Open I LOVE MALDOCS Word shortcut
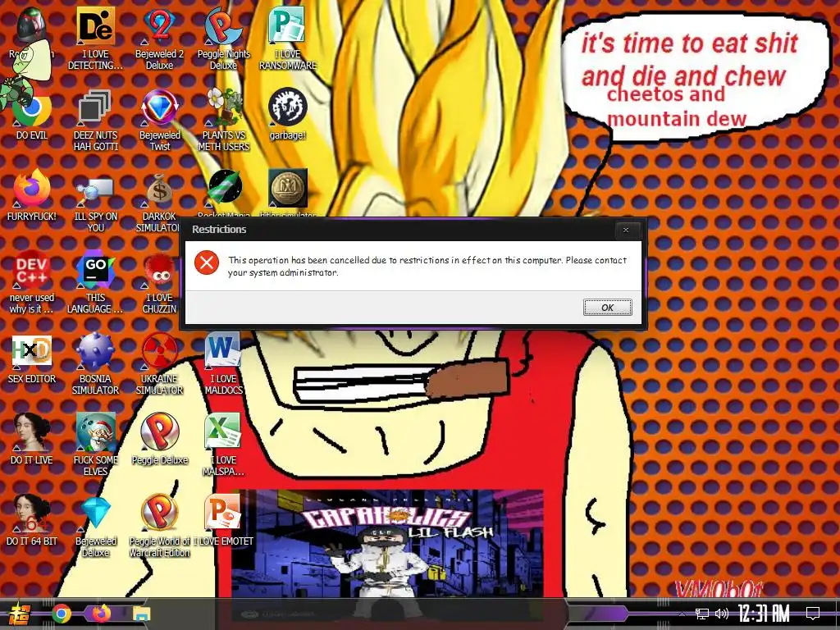Image resolution: width=840 pixels, height=630 pixels. pos(223,364)
